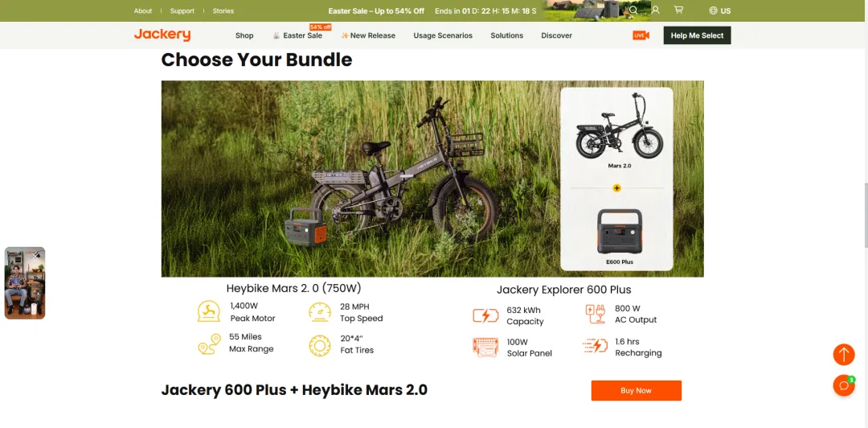
Task: Open the user account icon
Action: [656, 10]
